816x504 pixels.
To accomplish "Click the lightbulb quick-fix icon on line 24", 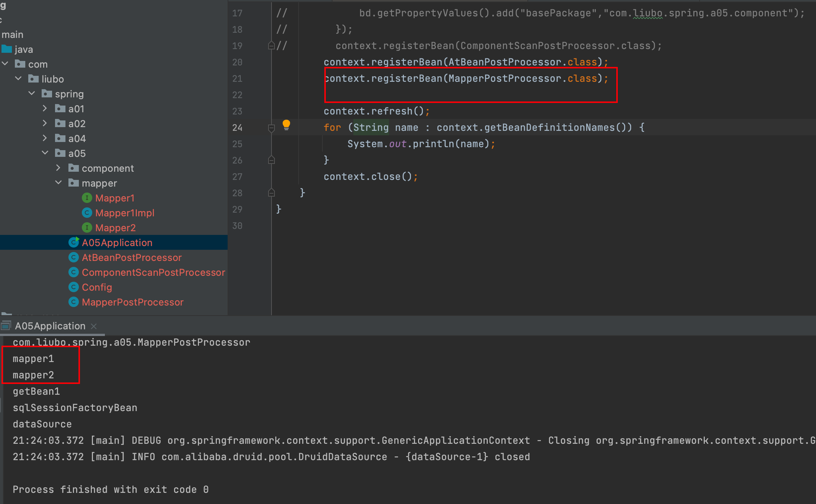I will coord(286,125).
